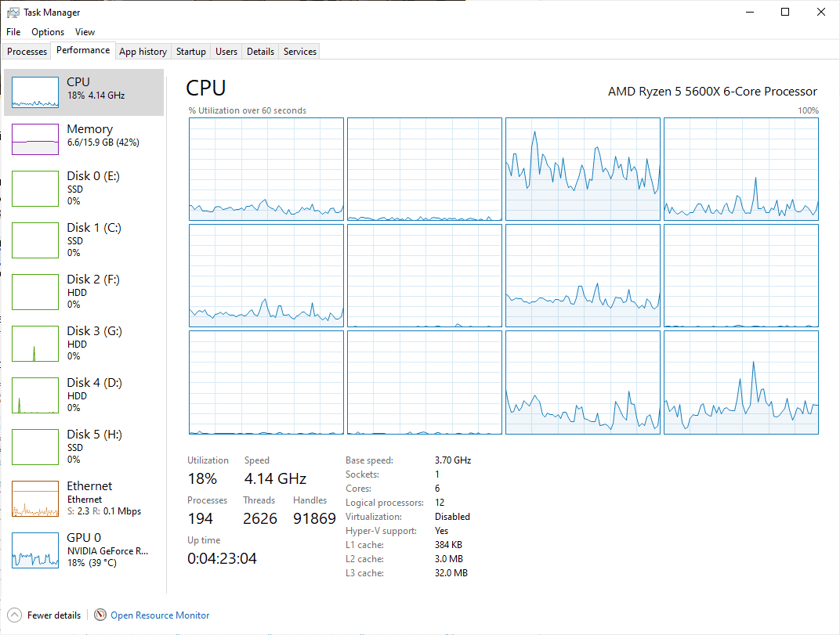
Task: Click the Disk 1 (C:) label
Action: 94,228
